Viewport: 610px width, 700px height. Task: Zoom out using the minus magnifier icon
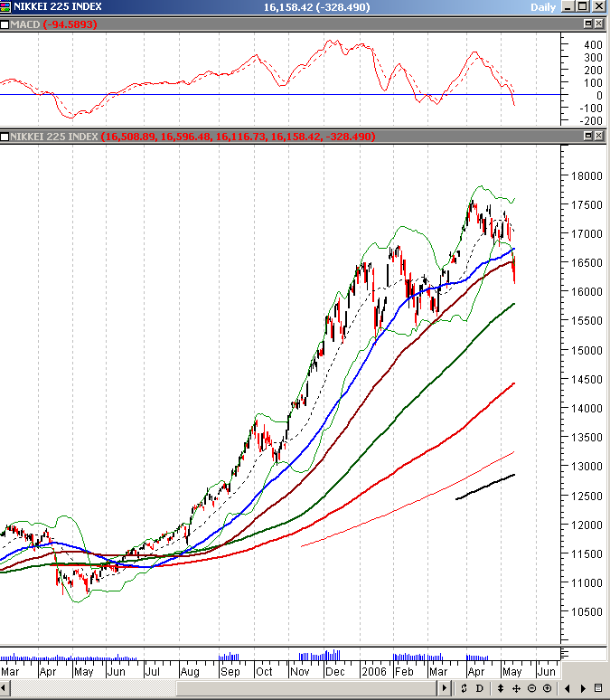532,688
